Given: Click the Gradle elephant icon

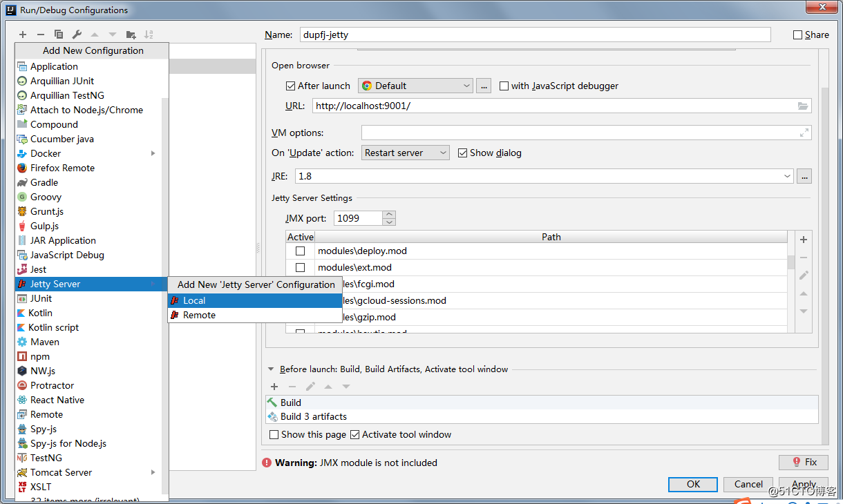Looking at the screenshot, I should pyautogui.click(x=22, y=182).
